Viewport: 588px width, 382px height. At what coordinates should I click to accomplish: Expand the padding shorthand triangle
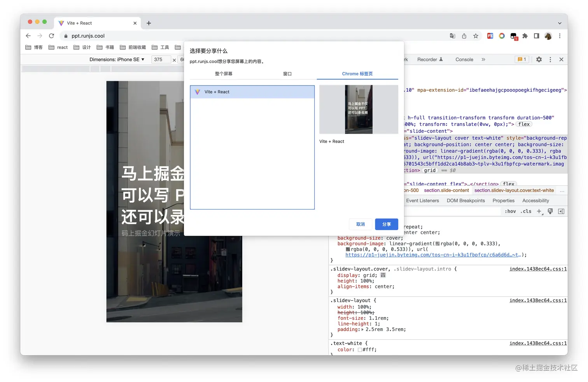coord(362,330)
